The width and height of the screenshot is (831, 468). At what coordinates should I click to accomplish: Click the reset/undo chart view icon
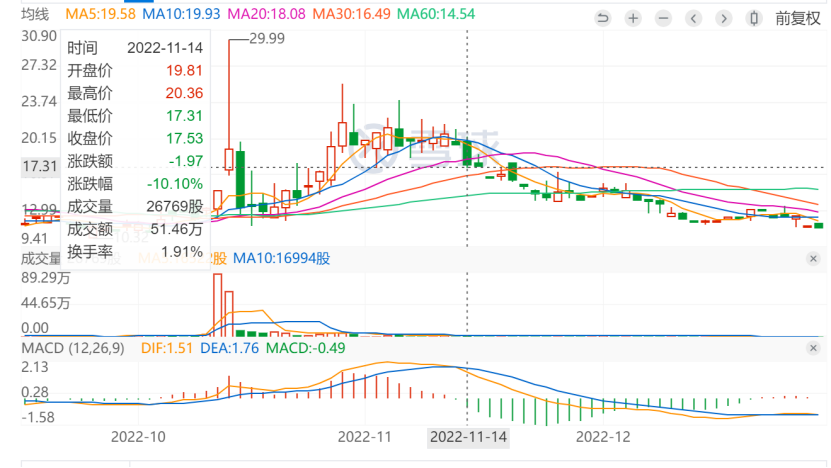pyautogui.click(x=602, y=18)
